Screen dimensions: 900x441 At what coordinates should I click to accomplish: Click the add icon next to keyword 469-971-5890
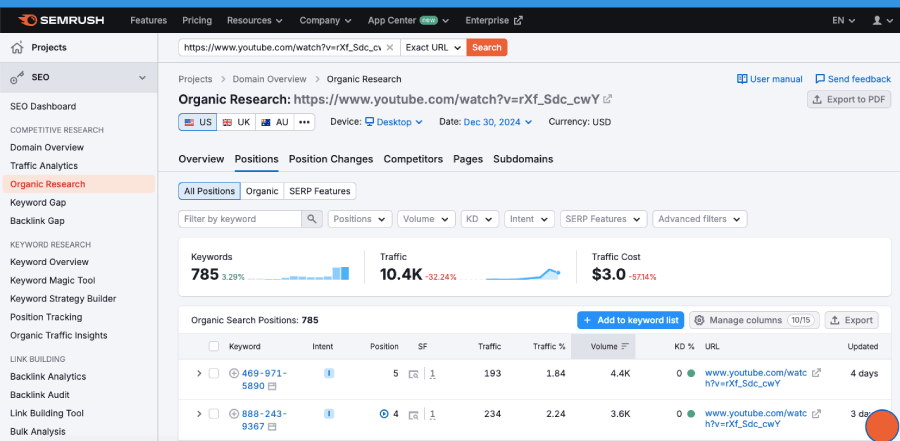tap(234, 373)
